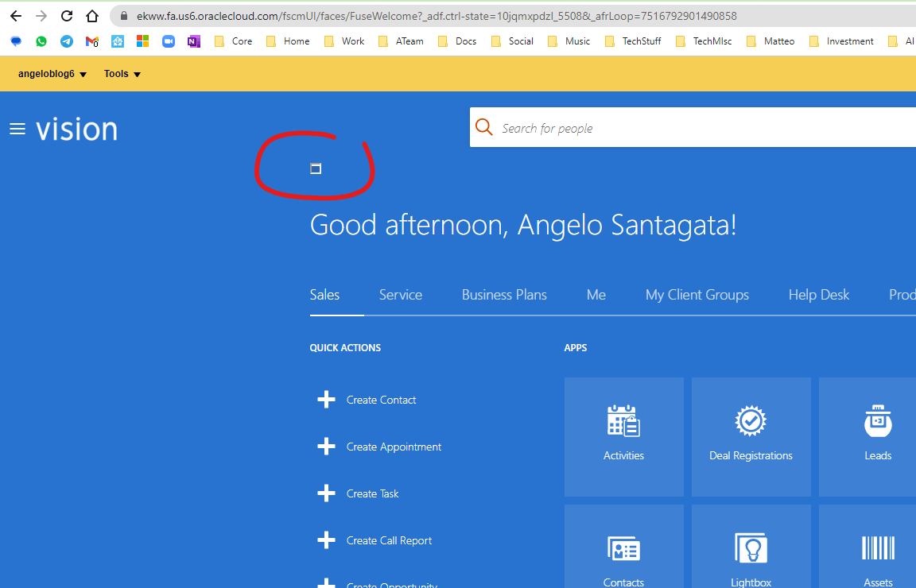
Task: Open the hamburger navigator menu
Action: pos(17,129)
